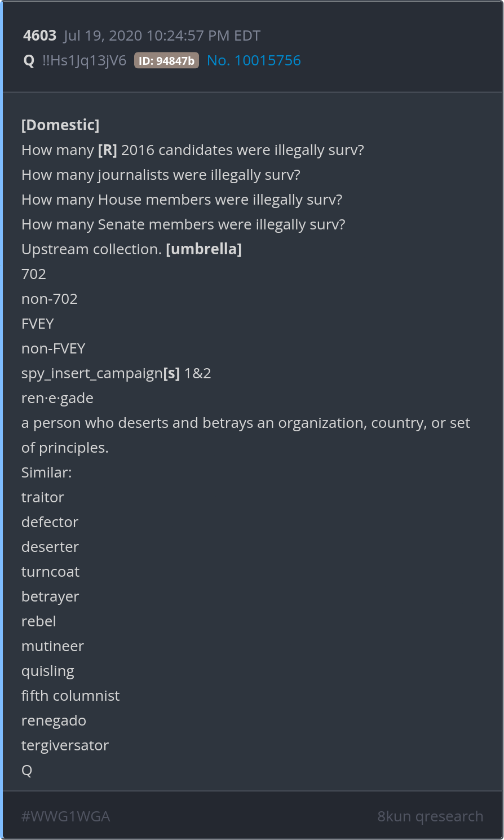
Task: Click the spy_insert_campaign[s] 1&2 line
Action: click(116, 373)
